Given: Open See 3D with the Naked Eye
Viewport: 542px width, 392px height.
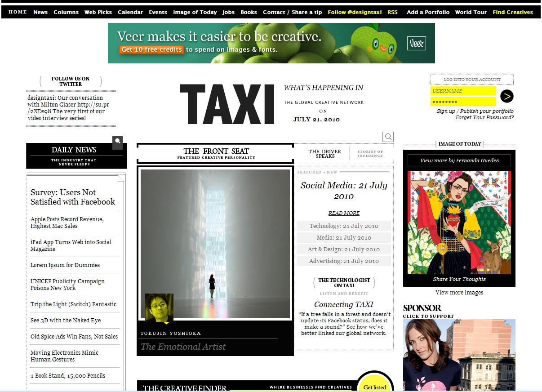Looking at the screenshot, I should click(66, 320).
